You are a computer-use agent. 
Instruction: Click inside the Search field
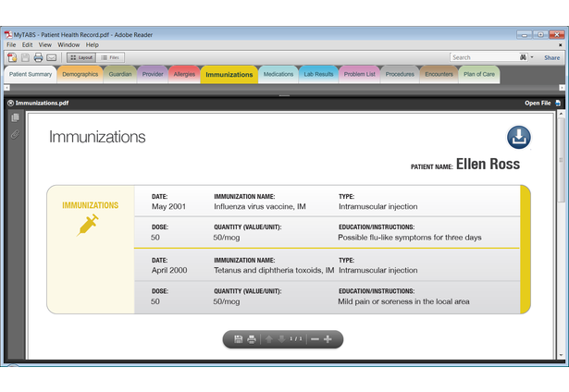click(x=485, y=57)
